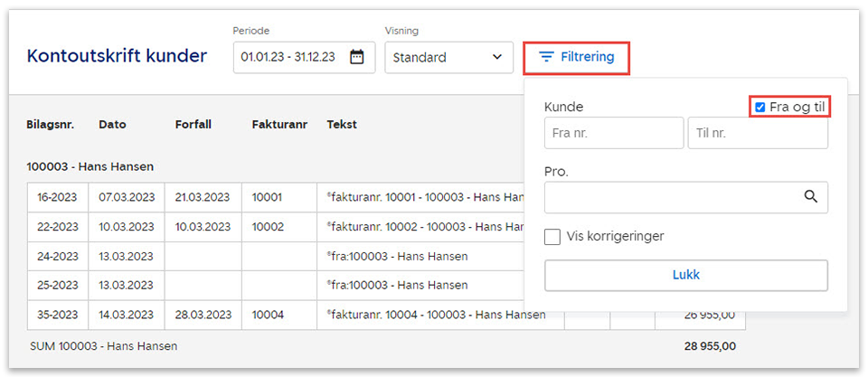Click the Fra nr. customer input field
This screenshot has width=868, height=377.
click(614, 133)
